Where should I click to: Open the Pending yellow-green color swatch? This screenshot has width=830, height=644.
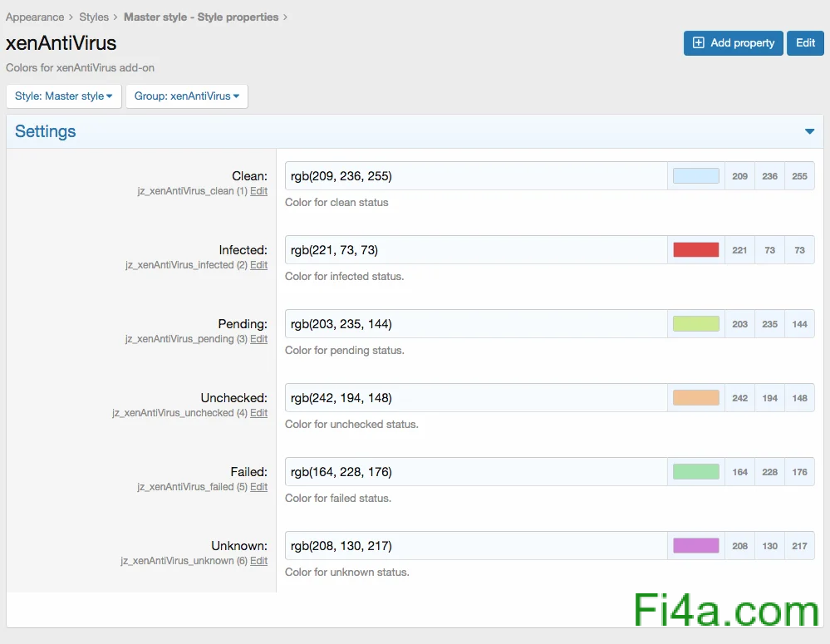(x=695, y=324)
